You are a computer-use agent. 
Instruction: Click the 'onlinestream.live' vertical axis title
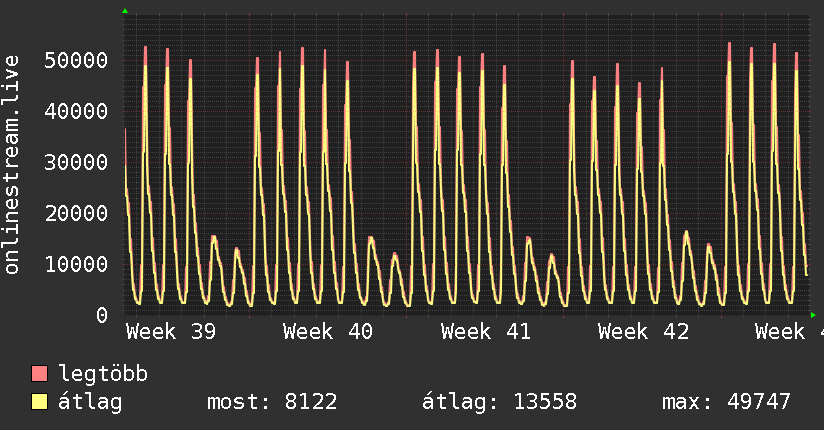coord(12,165)
